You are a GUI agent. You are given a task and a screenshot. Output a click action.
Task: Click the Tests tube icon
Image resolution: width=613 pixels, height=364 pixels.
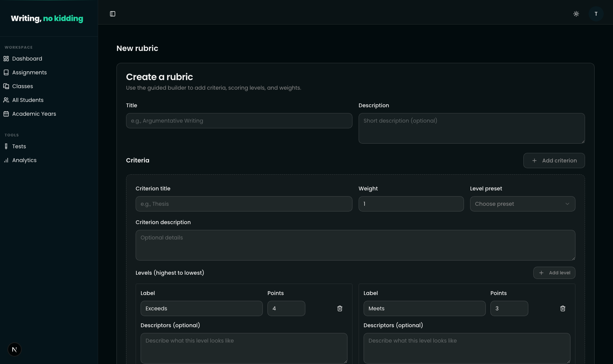[x=6, y=146]
